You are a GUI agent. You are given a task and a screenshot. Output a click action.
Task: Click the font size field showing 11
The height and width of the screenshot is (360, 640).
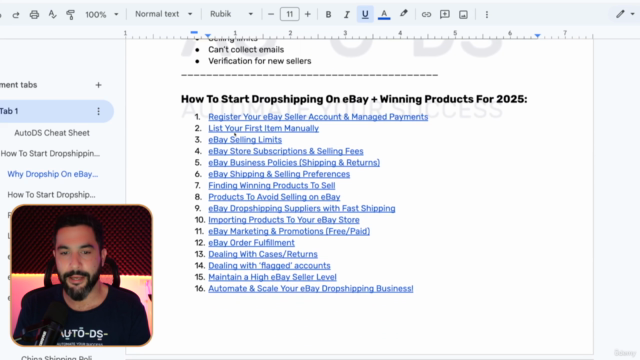(289, 14)
